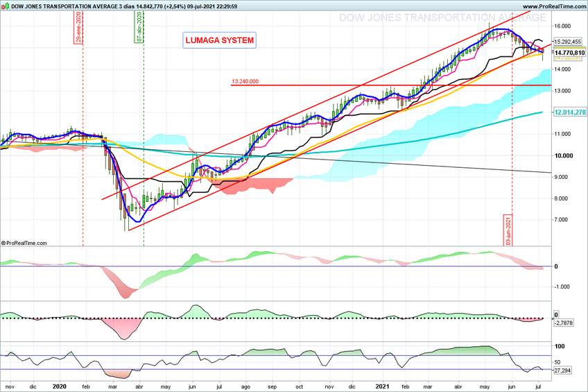
Task: Click the 07-abr-2020 vertical line label
Action: click(x=139, y=27)
